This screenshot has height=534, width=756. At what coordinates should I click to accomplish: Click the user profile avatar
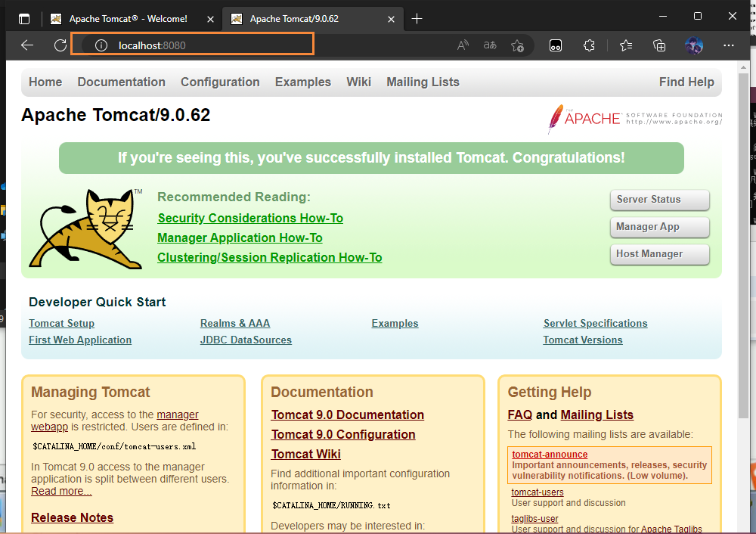pos(694,45)
